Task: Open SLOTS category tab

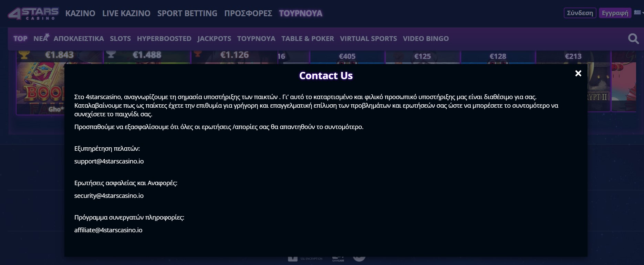Action: pos(120,39)
